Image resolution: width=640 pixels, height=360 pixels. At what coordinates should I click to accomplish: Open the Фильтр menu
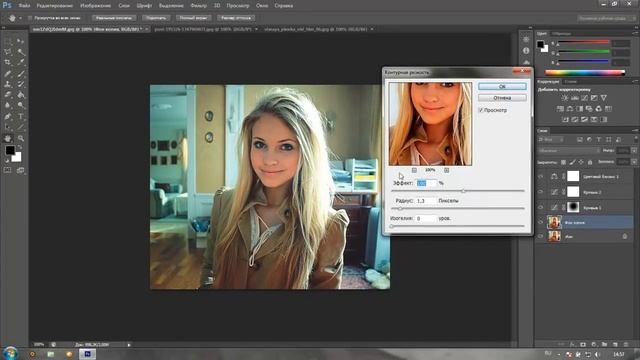coord(198,6)
